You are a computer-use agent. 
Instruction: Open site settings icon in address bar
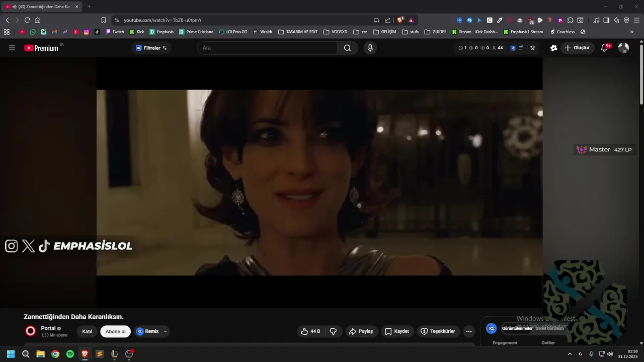[x=117, y=20]
